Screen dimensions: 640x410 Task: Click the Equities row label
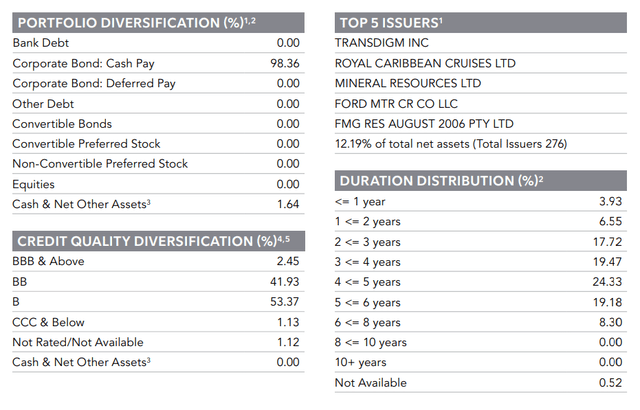tap(35, 184)
